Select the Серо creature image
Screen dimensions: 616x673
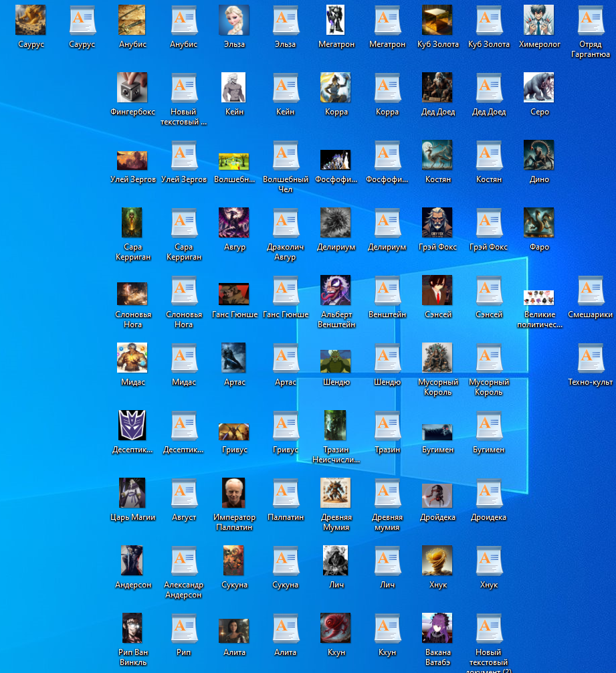[539, 88]
